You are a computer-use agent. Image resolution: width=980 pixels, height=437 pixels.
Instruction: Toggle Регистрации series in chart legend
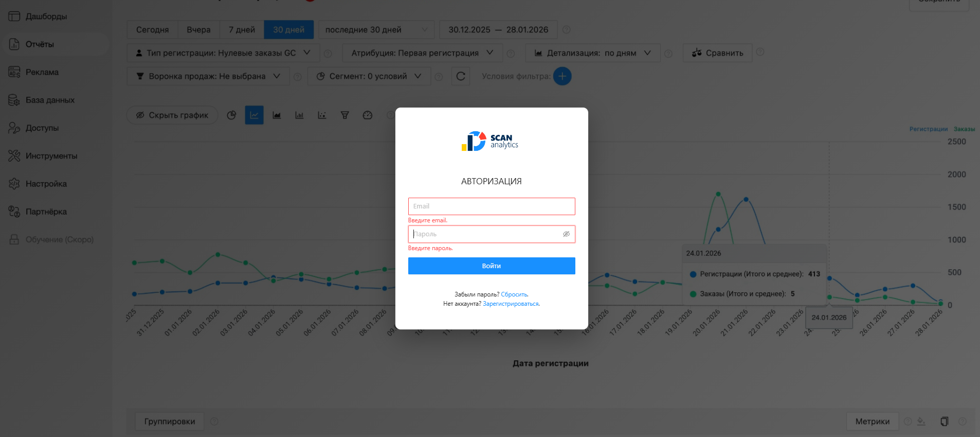pos(928,129)
